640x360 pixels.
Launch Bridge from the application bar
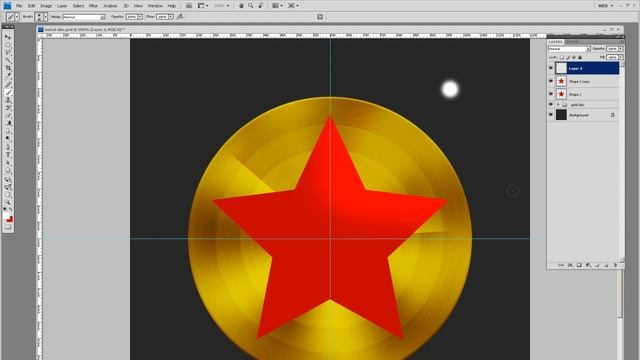(x=189, y=6)
